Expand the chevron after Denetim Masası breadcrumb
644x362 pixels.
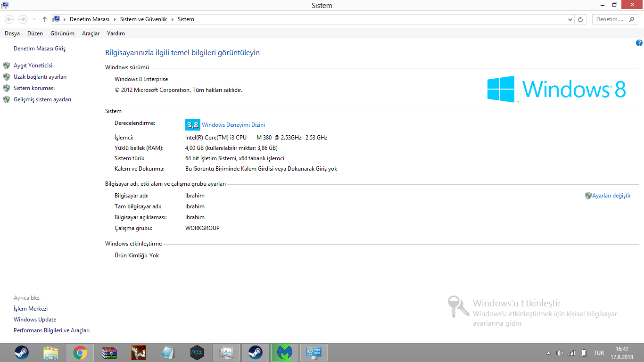click(x=114, y=19)
